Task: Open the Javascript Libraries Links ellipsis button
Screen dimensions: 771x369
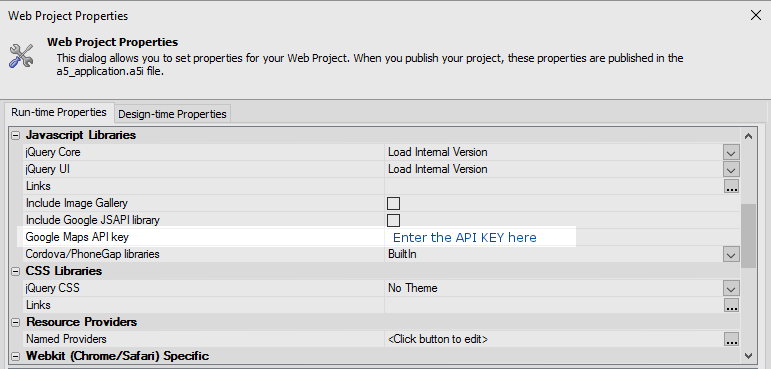Action: coord(731,186)
